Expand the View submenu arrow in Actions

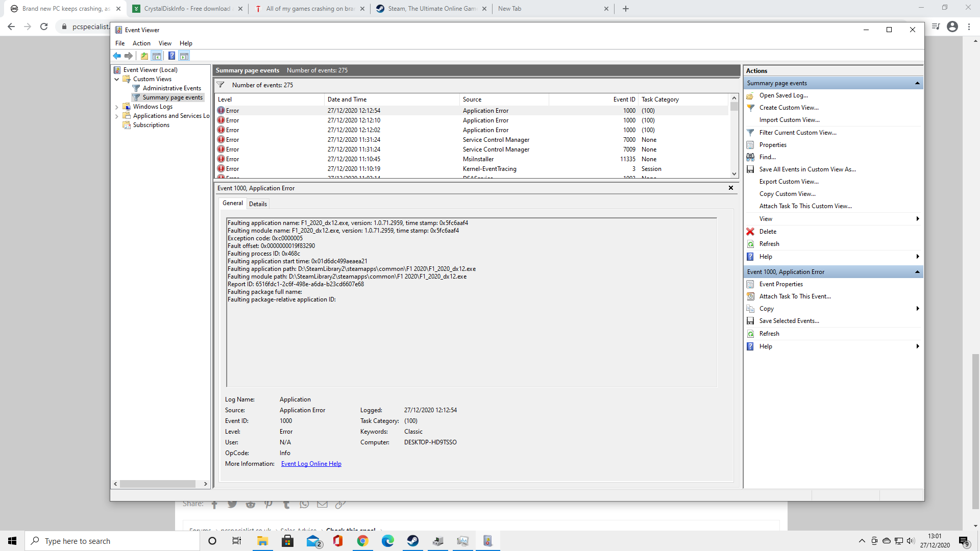click(917, 219)
